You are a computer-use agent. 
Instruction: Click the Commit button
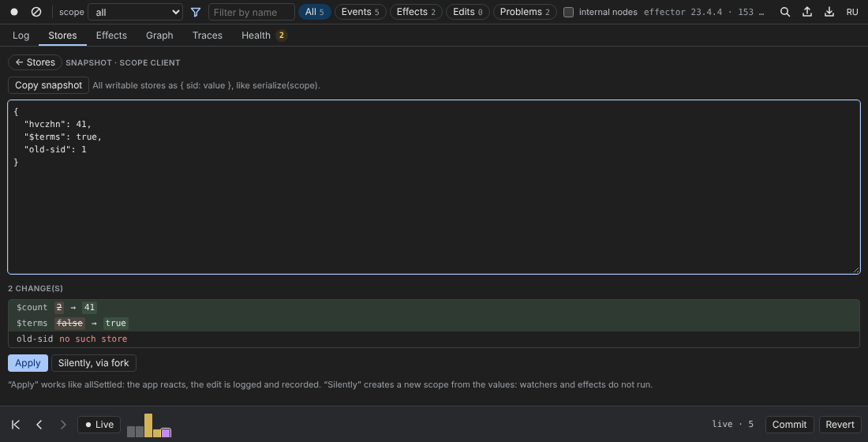point(789,425)
